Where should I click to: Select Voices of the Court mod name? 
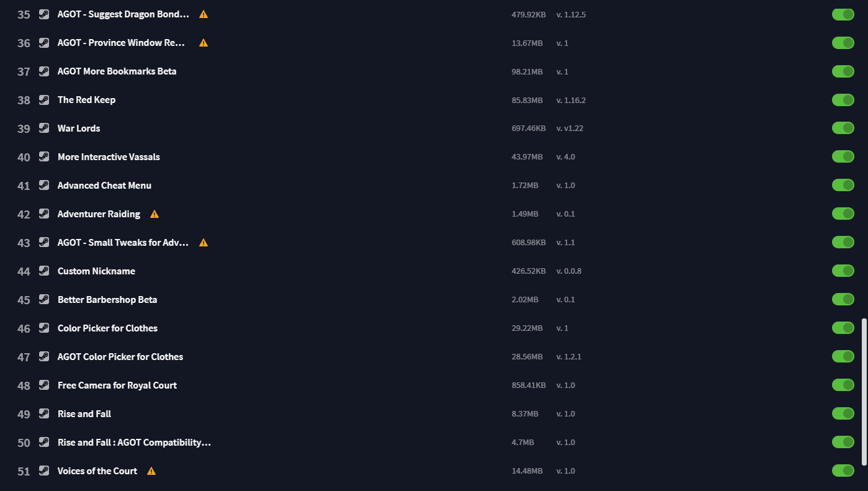(97, 471)
